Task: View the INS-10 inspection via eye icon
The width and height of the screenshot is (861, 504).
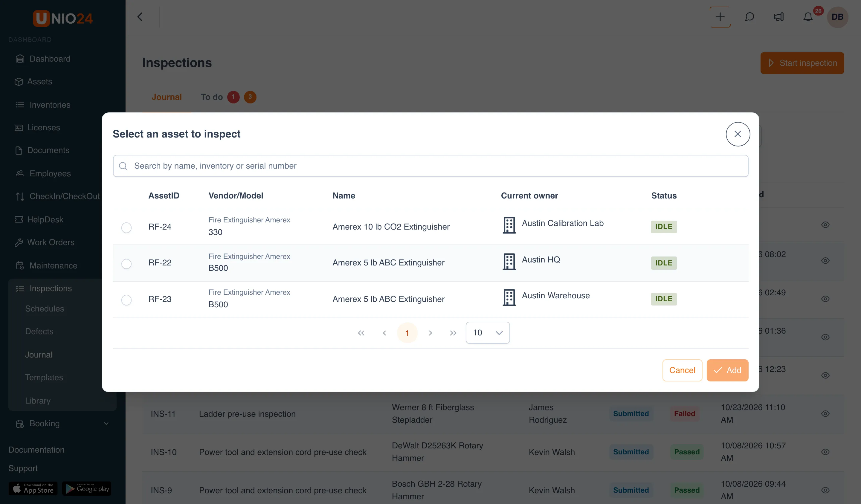Action: 825,452
